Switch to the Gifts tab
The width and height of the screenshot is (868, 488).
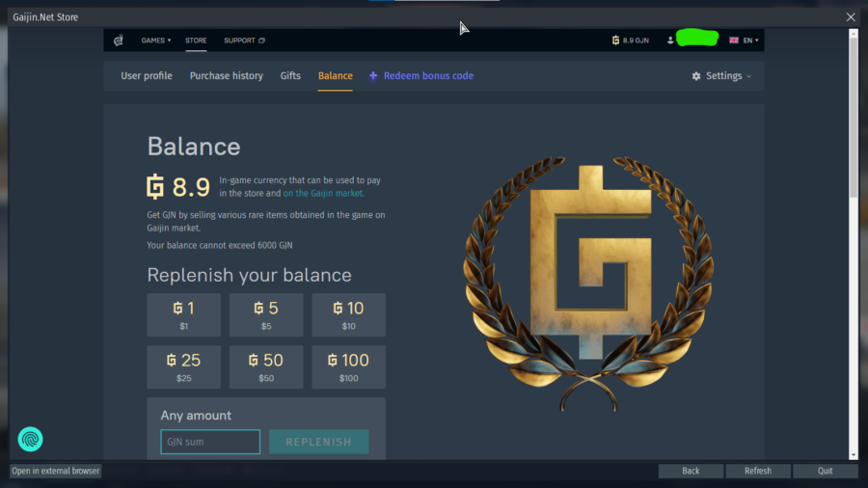pos(290,76)
